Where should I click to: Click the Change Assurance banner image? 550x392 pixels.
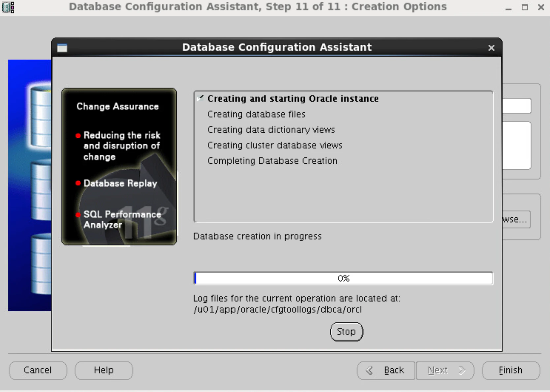point(119,166)
